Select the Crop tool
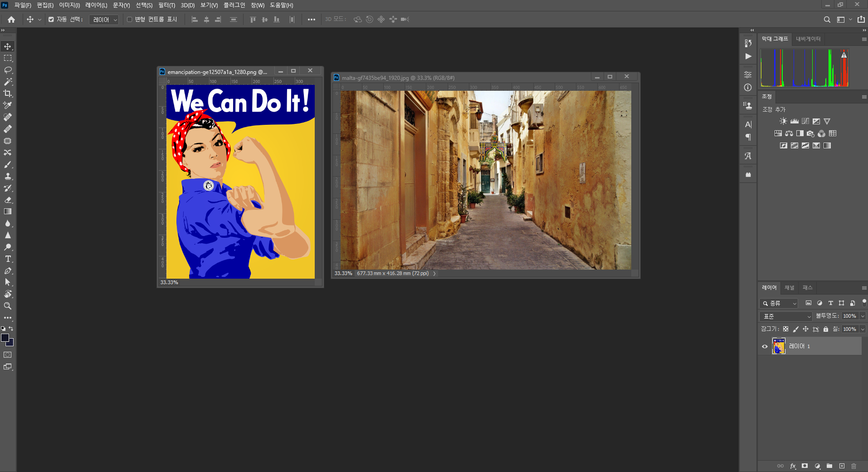Screen dimensions: 868x472 [8, 94]
